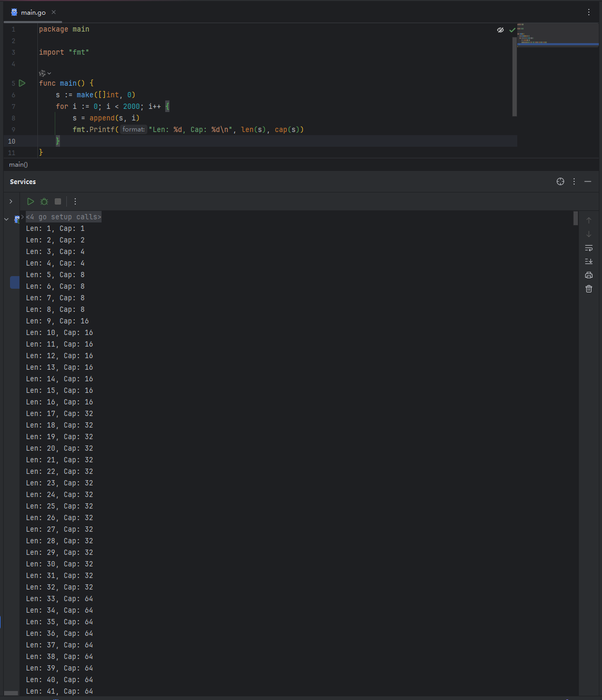
Task: Hide the Services tool window
Action: [588, 181]
